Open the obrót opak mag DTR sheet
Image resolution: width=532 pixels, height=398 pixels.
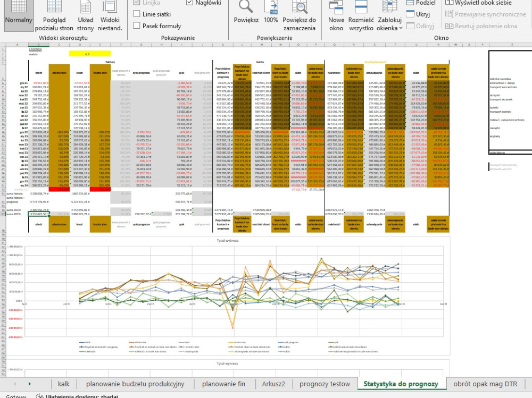(x=485, y=384)
